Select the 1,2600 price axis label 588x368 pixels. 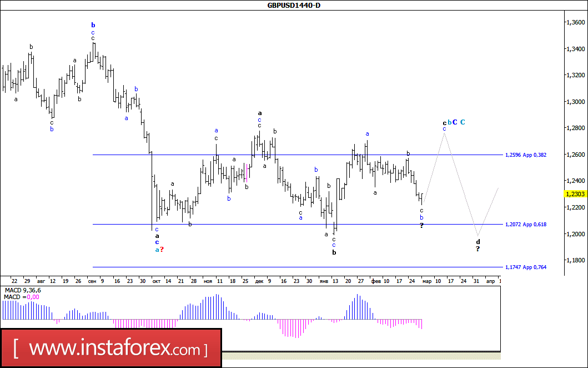click(x=576, y=155)
